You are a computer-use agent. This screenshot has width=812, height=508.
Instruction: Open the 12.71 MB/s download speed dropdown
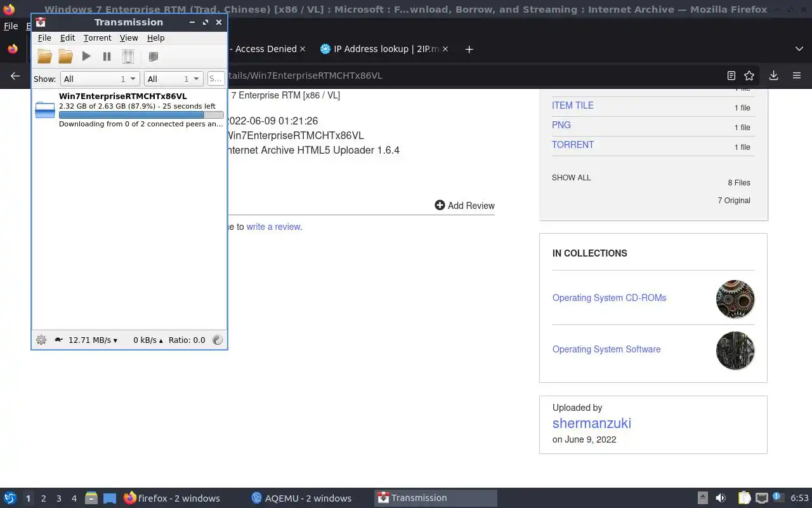93,340
